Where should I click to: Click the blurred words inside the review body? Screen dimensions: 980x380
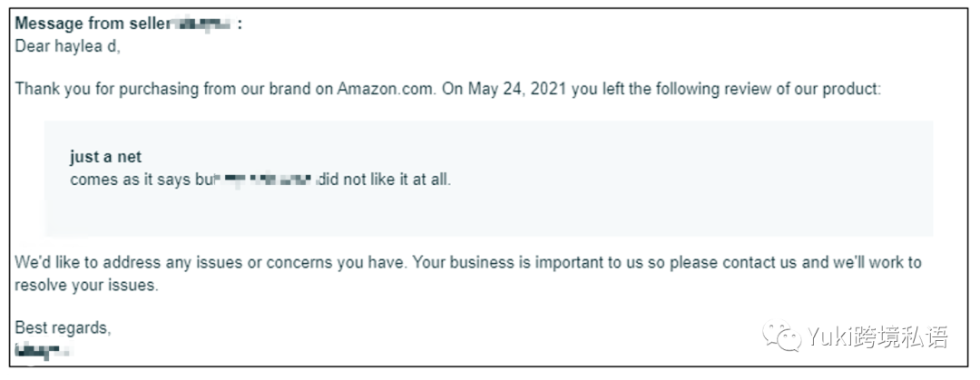[265, 180]
